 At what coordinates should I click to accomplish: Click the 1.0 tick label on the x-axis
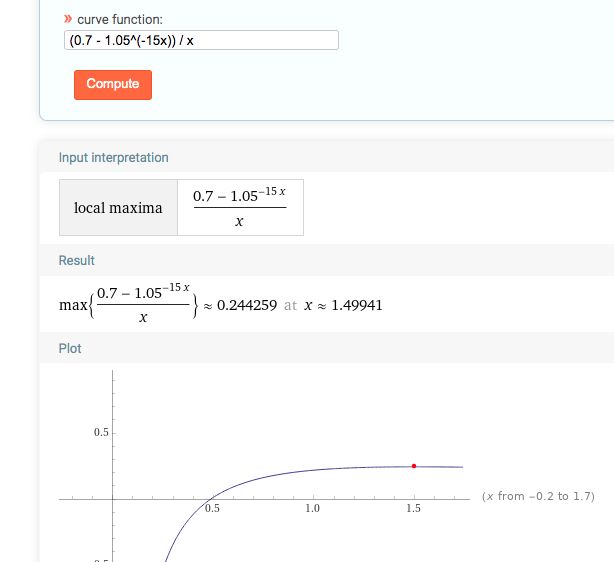click(312, 509)
